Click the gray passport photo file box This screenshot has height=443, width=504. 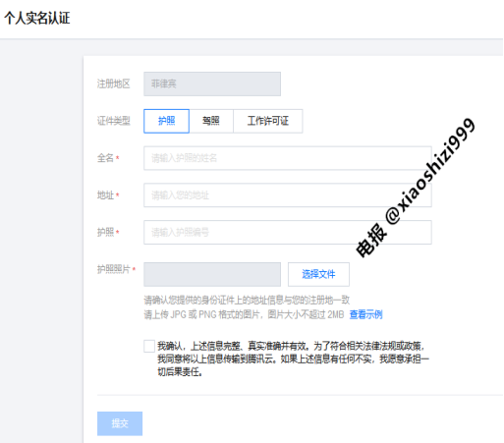point(212,274)
